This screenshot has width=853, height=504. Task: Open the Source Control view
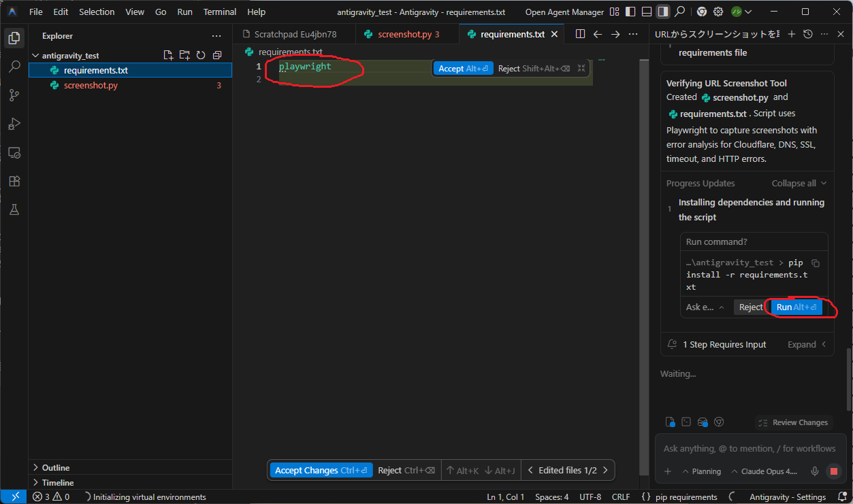[x=14, y=95]
